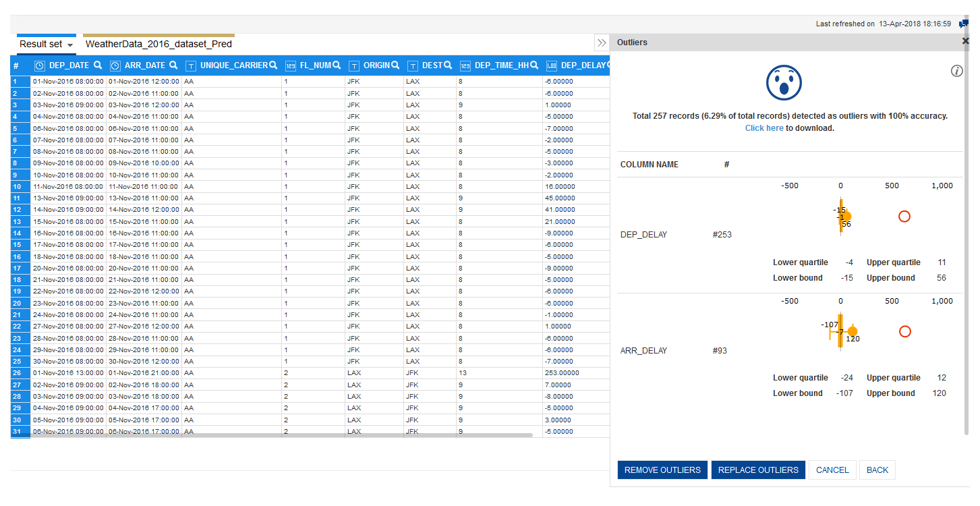Screen dimensions: 980x506
Task: Click the #93 outlier count
Action: 720,351
